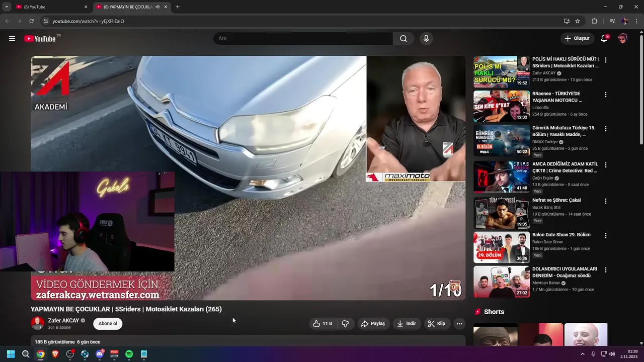Open AMCA DEDİĞİMİZ ADAM KATİL ÇIKTI video

coord(565,167)
